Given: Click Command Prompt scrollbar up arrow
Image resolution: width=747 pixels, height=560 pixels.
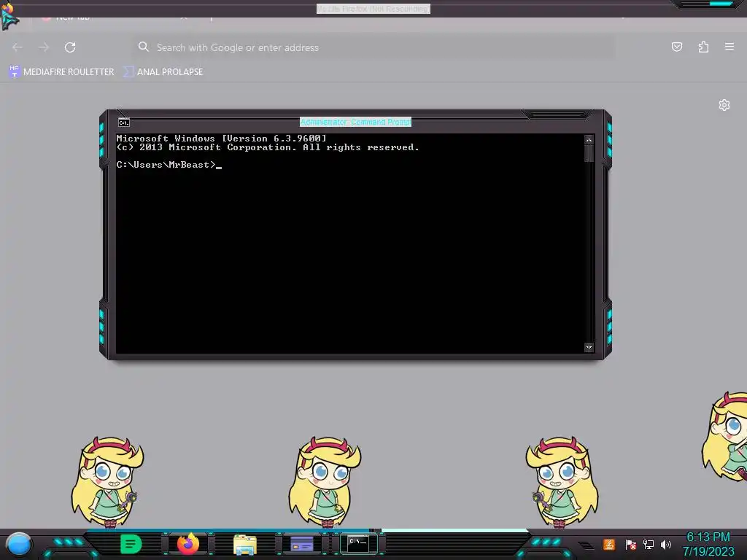Looking at the screenshot, I should pos(589,140).
